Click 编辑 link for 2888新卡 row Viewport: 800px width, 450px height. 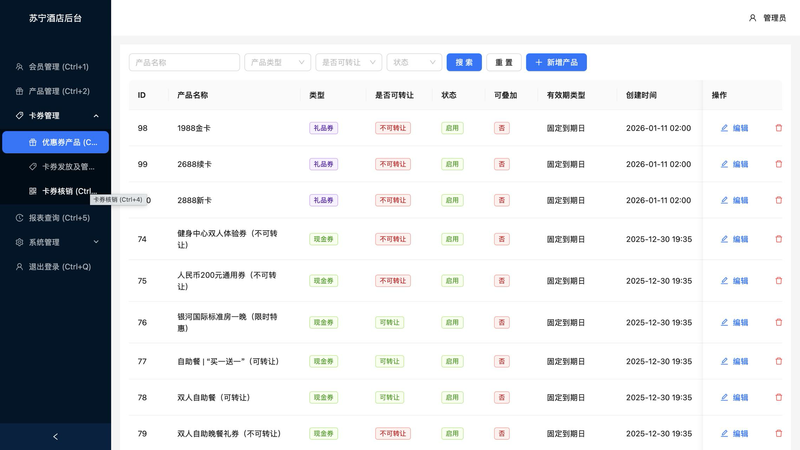click(734, 200)
